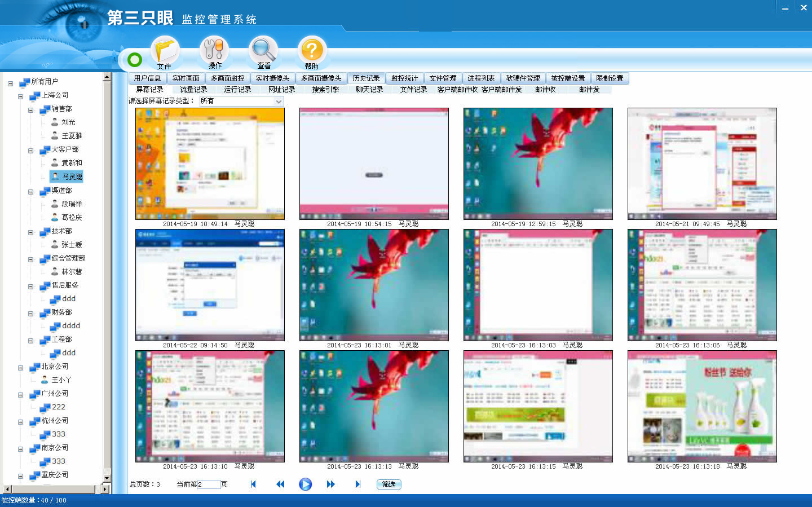Collapse the 北京公司 tree node
The height and width of the screenshot is (507, 812).
coord(21,368)
